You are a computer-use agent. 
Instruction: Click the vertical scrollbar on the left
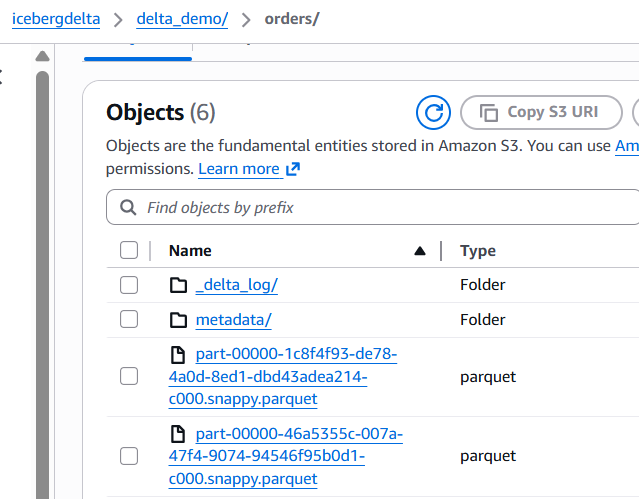[42, 280]
